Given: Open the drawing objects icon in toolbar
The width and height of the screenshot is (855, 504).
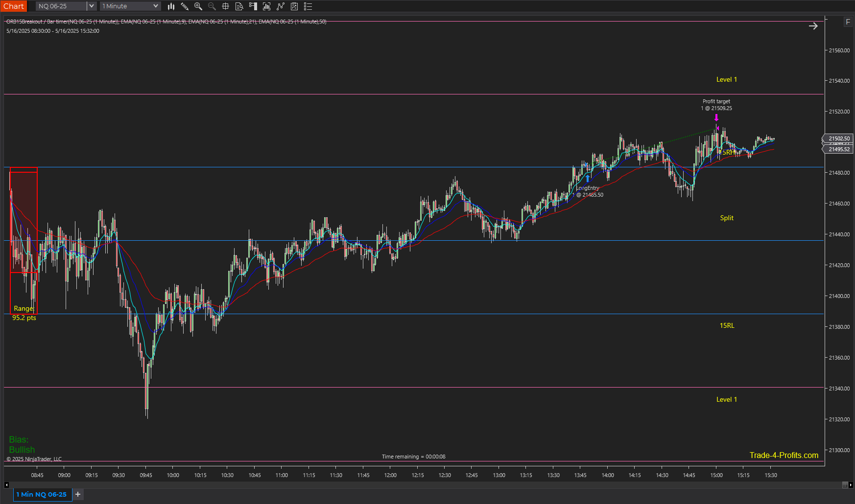Looking at the screenshot, I should point(281,6).
